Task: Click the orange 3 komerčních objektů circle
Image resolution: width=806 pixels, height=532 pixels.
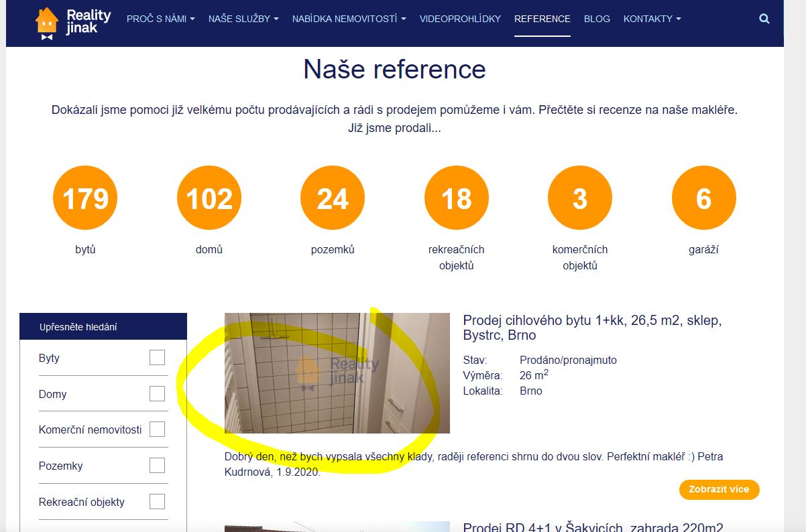Action: [x=580, y=198]
